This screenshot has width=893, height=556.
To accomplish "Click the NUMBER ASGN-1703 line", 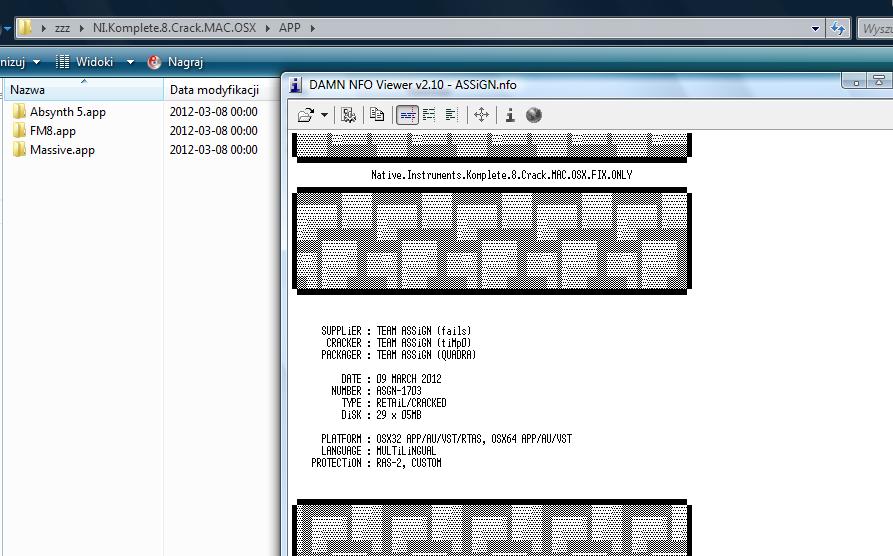I will click(x=376, y=391).
